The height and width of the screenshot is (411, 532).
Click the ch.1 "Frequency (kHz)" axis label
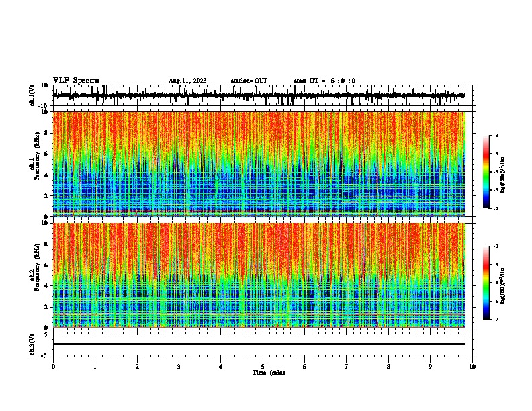37,156
